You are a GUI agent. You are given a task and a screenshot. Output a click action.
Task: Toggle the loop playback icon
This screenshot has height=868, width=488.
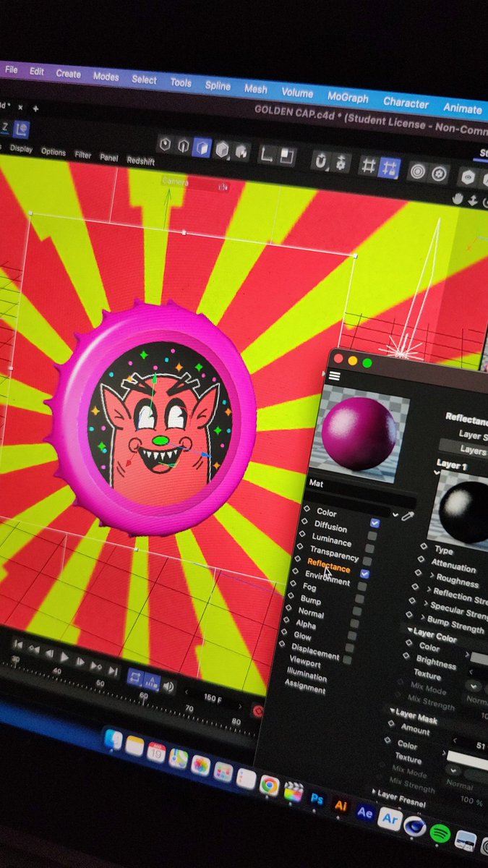pos(134,678)
